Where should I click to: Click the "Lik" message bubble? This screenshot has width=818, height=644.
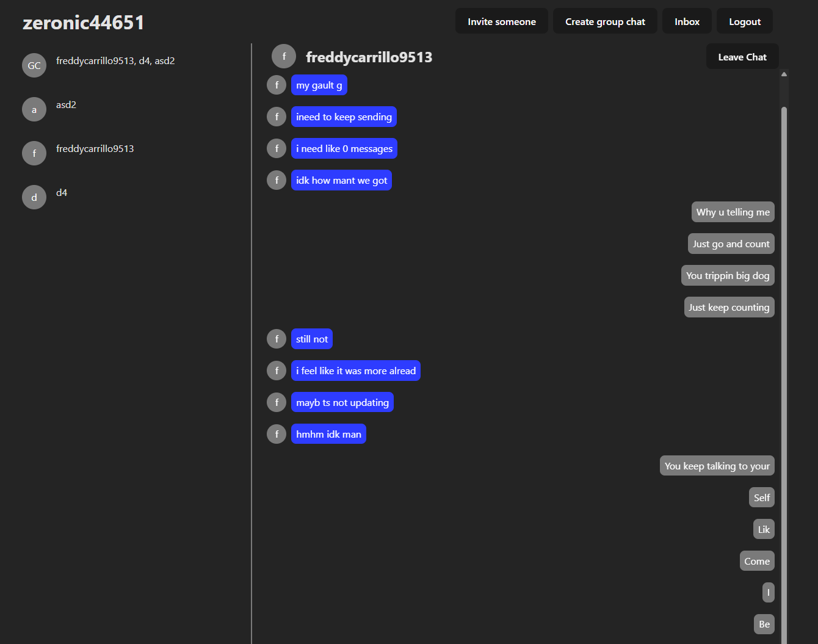point(764,529)
